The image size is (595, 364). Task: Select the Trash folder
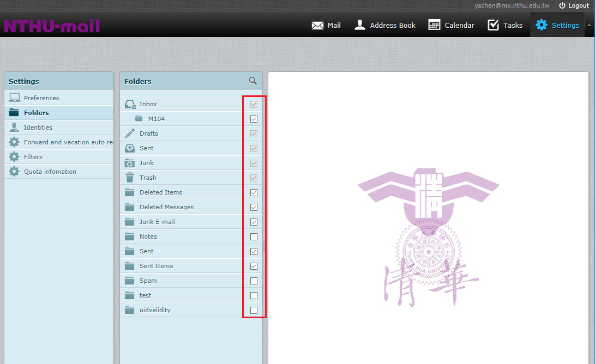tap(147, 178)
